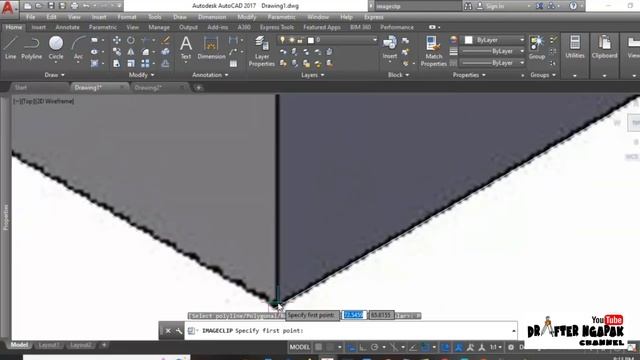Click the Scale tool icon
640x360 pixels.
tap(131, 63)
